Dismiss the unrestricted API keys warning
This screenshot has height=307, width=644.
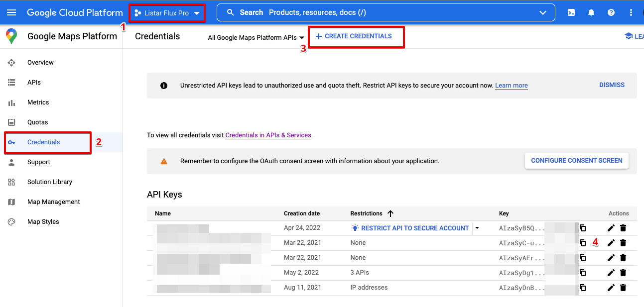612,85
